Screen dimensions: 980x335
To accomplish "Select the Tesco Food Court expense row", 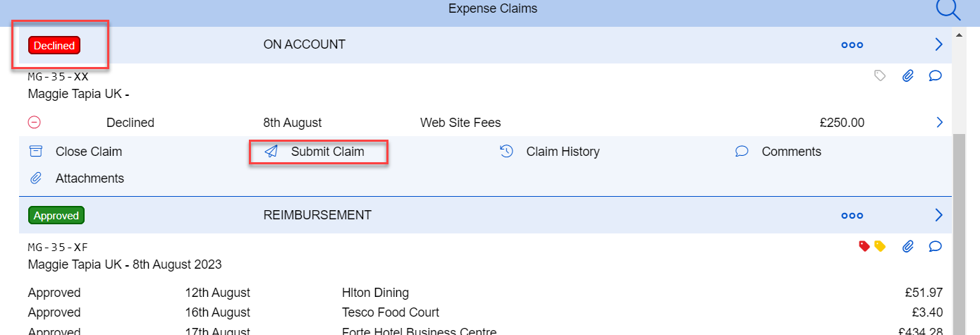I will tap(485, 312).
